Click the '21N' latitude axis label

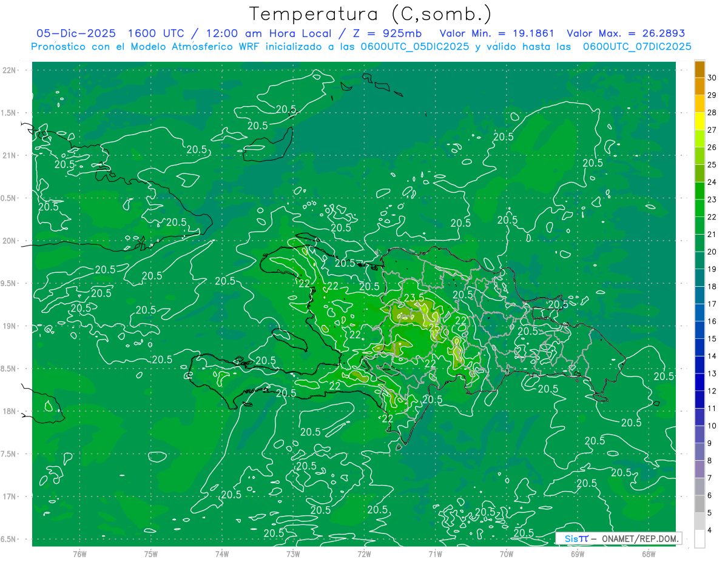click(x=9, y=155)
